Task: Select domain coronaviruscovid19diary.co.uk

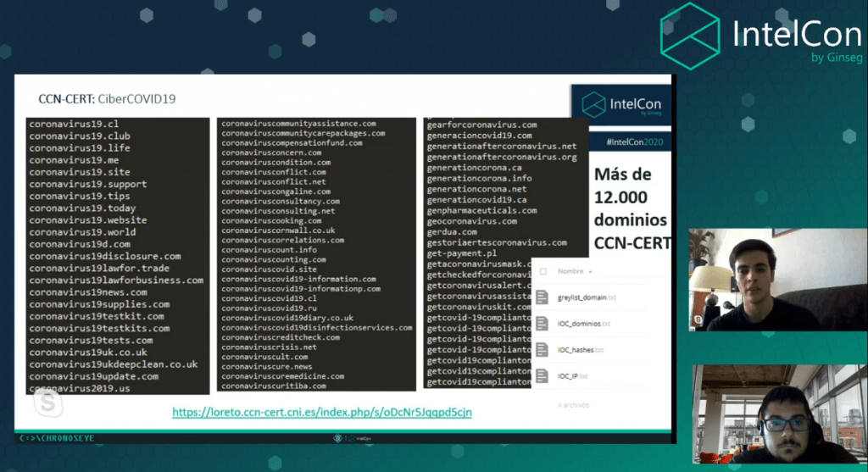Action: [x=287, y=318]
